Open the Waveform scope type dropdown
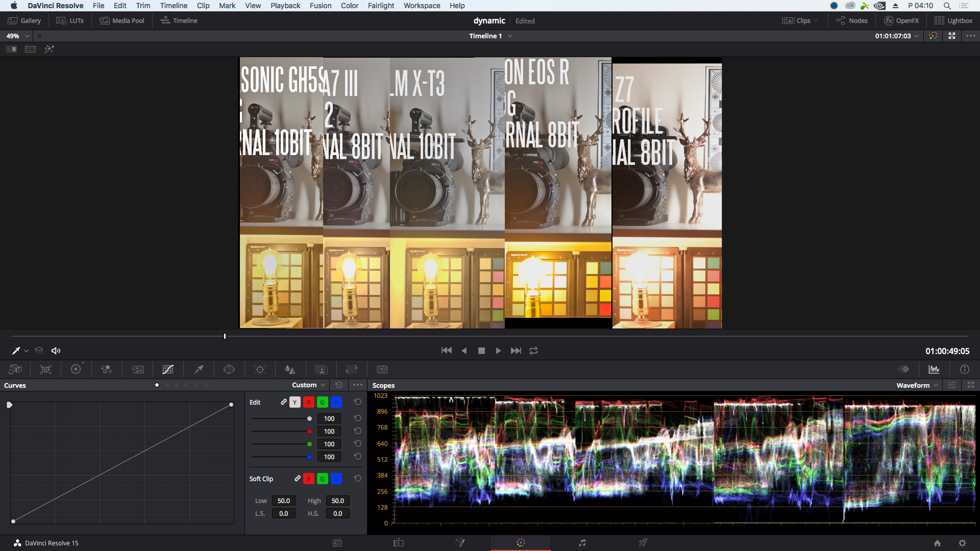 [917, 385]
